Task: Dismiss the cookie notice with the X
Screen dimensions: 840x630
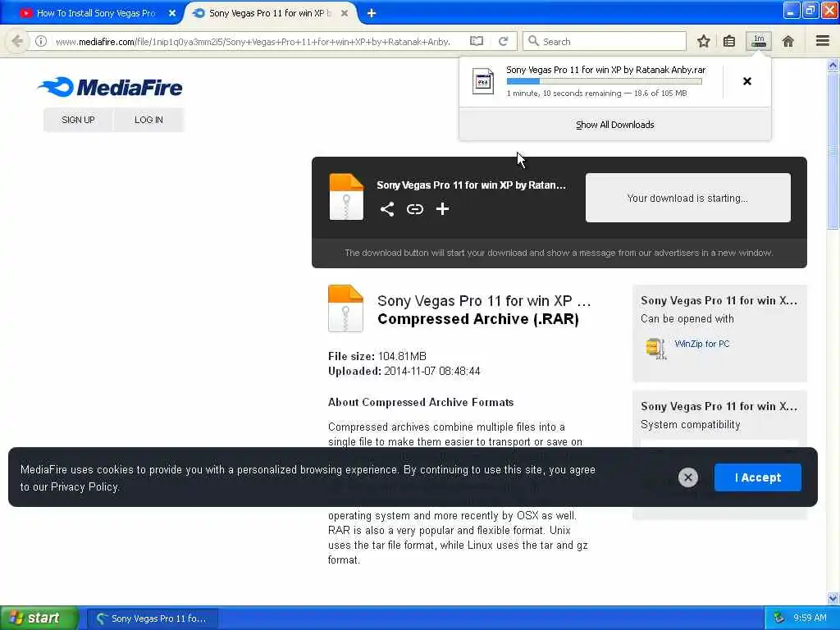Action: click(688, 477)
